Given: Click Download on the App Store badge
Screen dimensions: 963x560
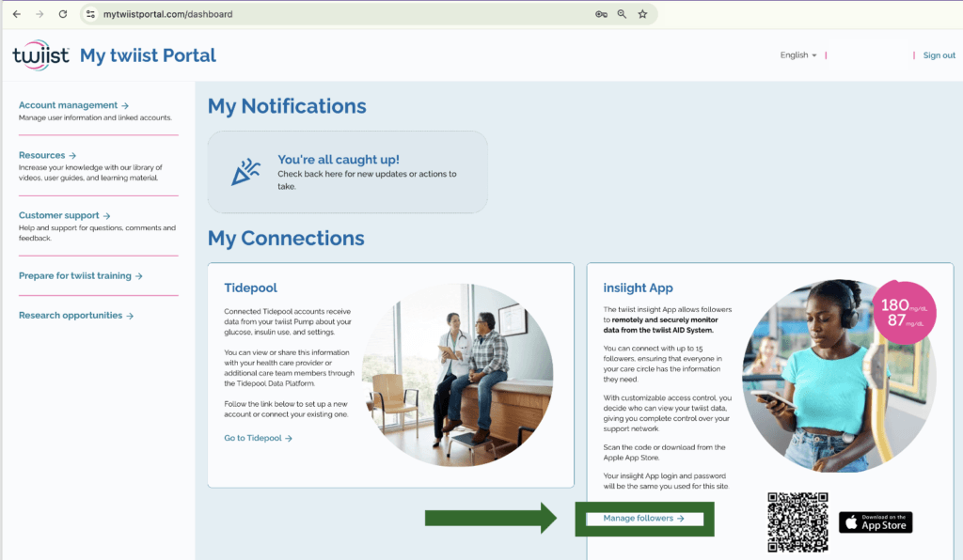Looking at the screenshot, I should point(875,522).
